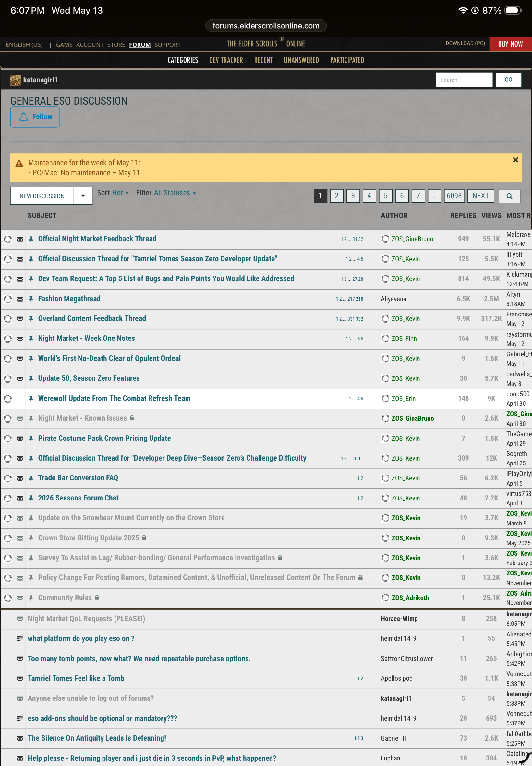Click staff logo next to ZOS_Adrikoth
This screenshot has width=532, height=766.
click(385, 598)
